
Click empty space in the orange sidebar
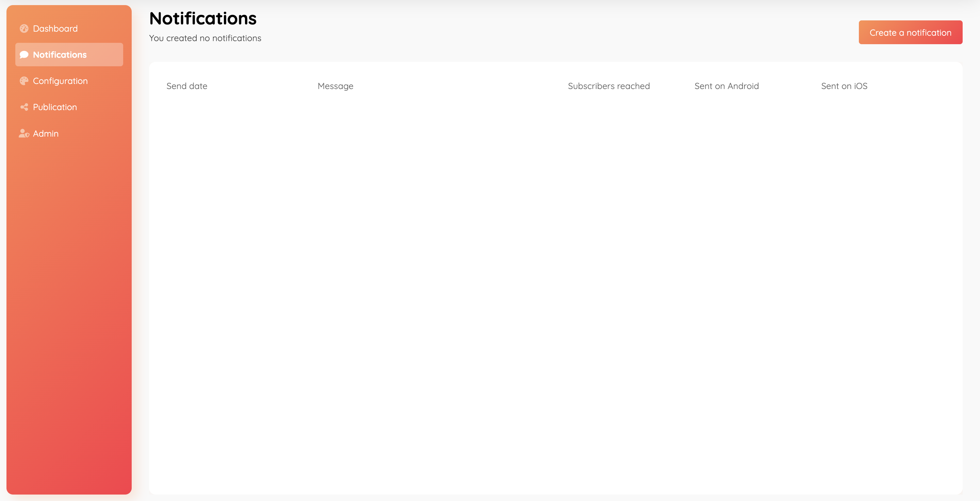(69, 304)
